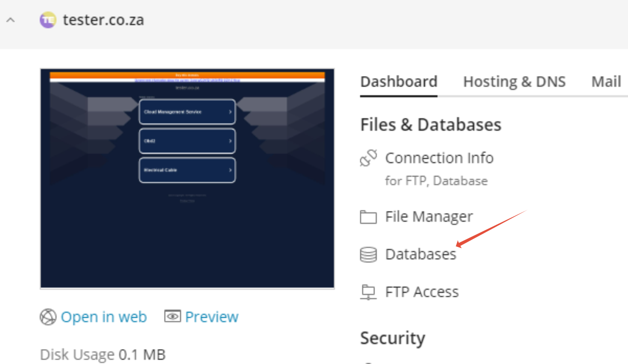
Task: Collapse the tester.co.za domain row chevron
Action: [x=11, y=20]
